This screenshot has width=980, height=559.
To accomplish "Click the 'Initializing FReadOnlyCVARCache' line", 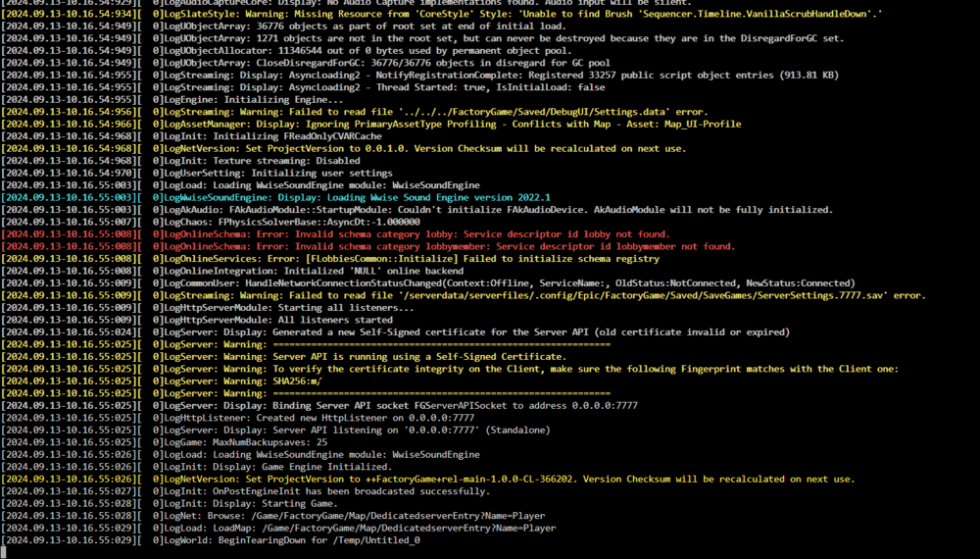I will click(192, 135).
